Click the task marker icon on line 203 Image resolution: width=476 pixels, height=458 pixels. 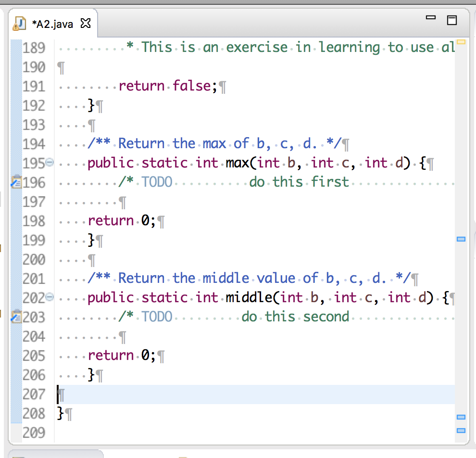(15, 317)
